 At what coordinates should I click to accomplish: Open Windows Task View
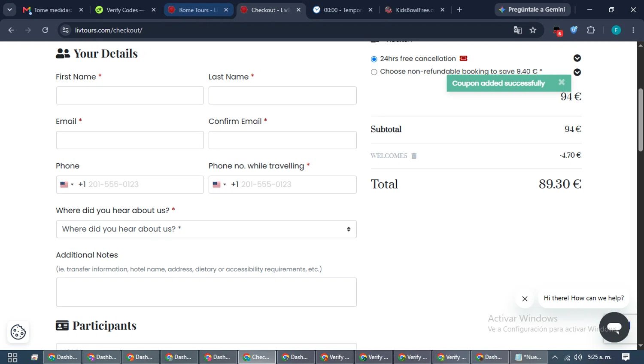[12, 357]
